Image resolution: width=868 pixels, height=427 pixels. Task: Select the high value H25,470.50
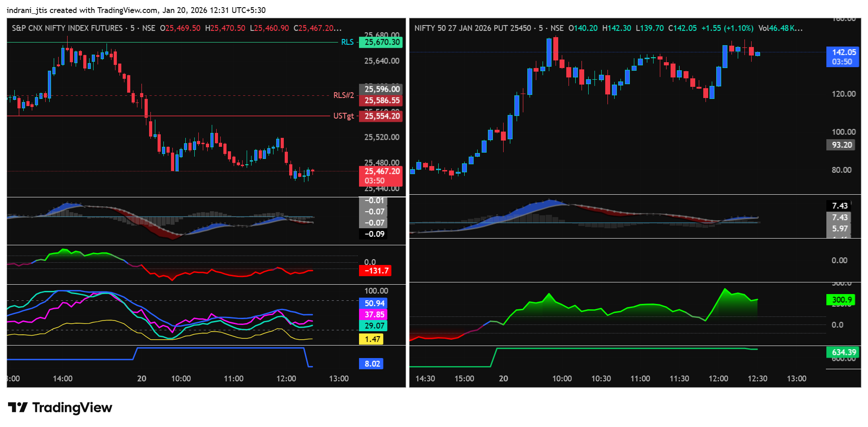(225, 28)
